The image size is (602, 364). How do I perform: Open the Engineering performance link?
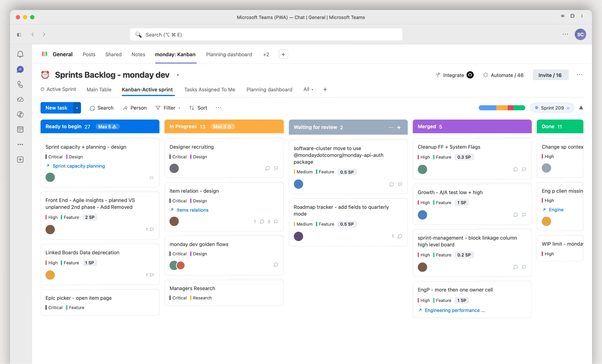click(455, 310)
